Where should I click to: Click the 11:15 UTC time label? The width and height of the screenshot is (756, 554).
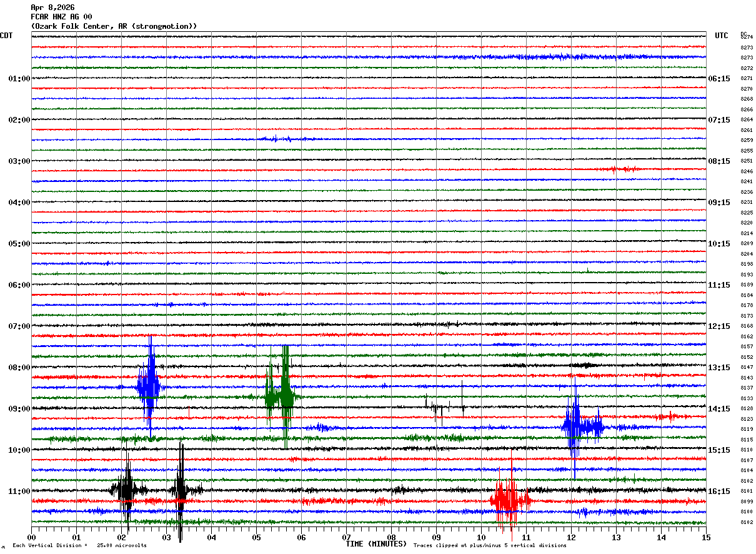pyautogui.click(x=719, y=285)
